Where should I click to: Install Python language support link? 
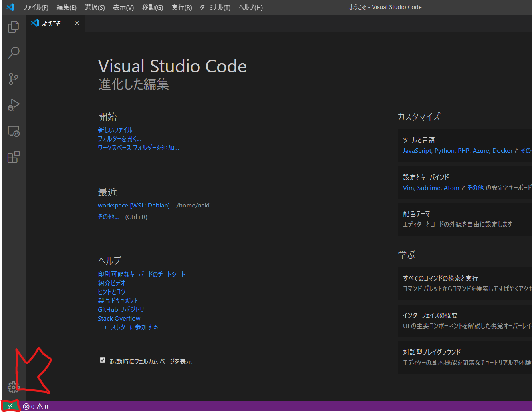pos(445,151)
